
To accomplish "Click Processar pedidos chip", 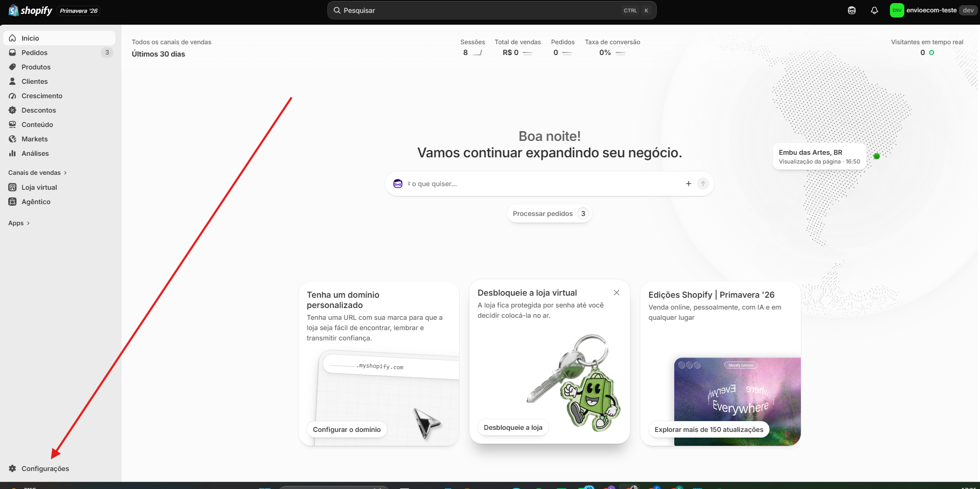I will point(549,213).
